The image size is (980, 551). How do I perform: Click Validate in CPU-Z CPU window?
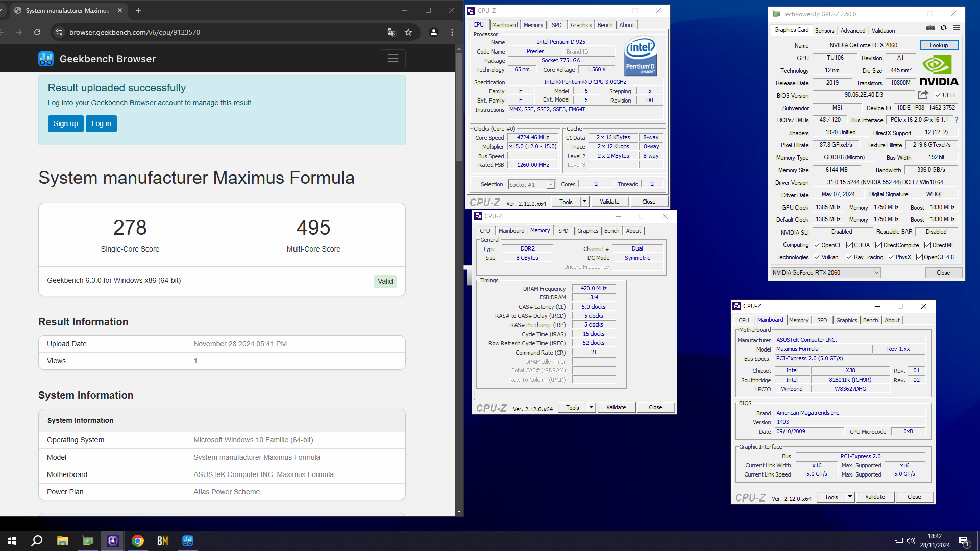tap(609, 202)
